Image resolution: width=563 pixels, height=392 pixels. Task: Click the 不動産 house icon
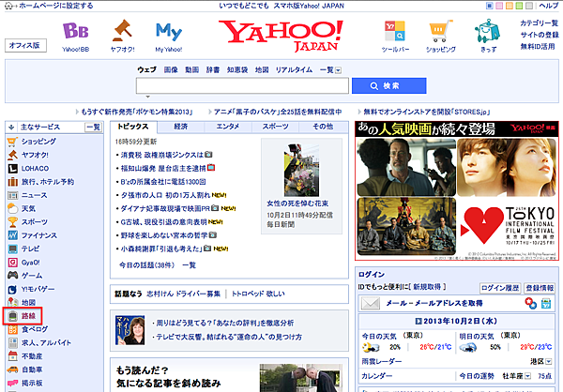tap(12, 356)
